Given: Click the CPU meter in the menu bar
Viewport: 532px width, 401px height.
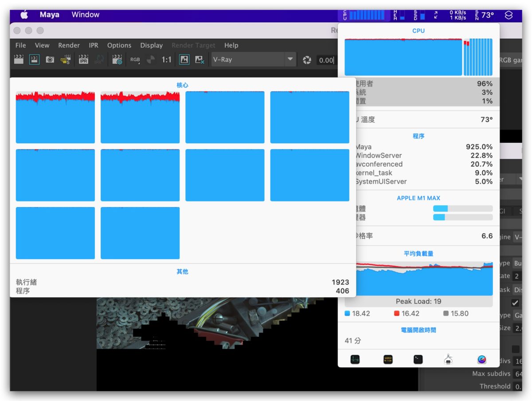Looking at the screenshot, I should click(x=363, y=16).
